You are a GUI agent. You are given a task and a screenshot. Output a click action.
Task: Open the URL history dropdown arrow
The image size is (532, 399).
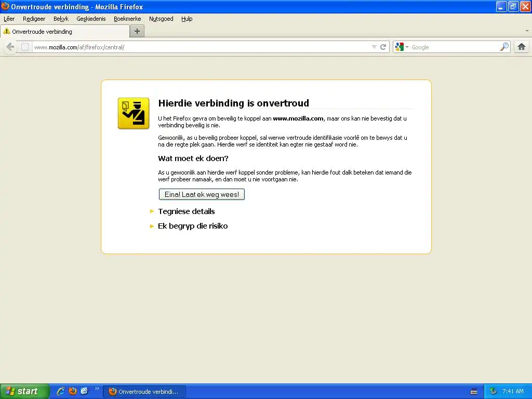point(374,47)
